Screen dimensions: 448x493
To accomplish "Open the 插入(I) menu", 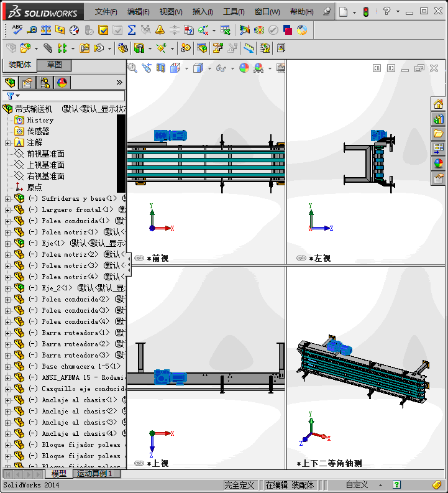I will tap(203, 12).
